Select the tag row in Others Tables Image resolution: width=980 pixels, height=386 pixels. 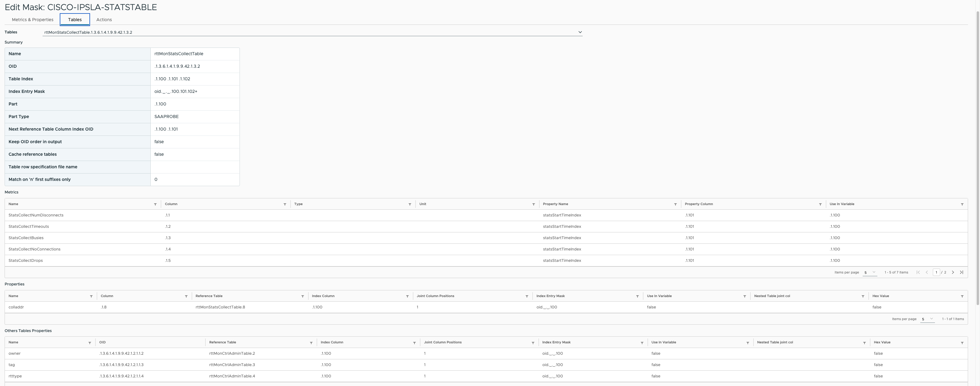coord(486,365)
